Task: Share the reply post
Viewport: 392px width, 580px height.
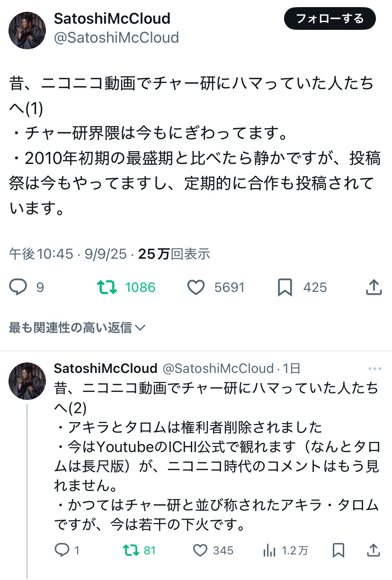Action: pyautogui.click(x=374, y=550)
